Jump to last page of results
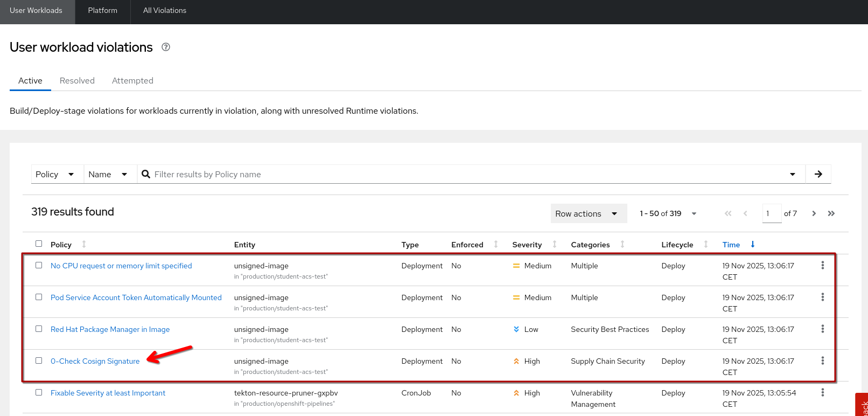868x416 pixels. [x=831, y=213]
